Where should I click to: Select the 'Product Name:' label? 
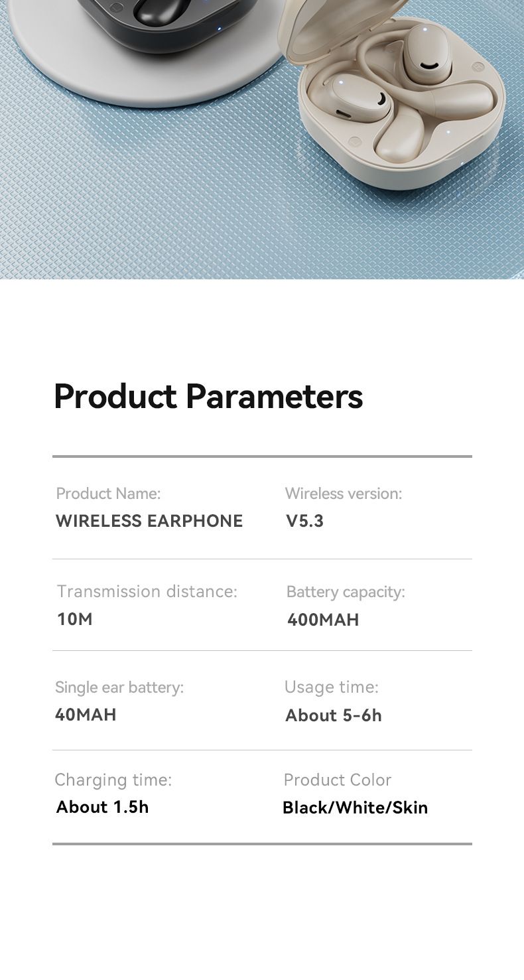(108, 494)
